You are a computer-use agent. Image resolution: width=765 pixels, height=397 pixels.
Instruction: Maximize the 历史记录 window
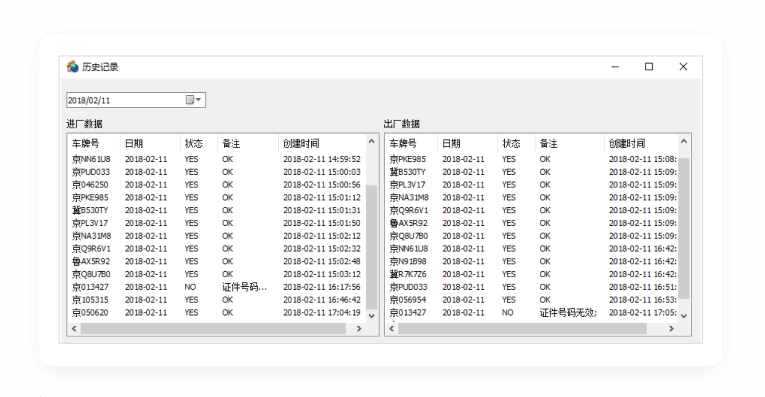pyautogui.click(x=649, y=66)
